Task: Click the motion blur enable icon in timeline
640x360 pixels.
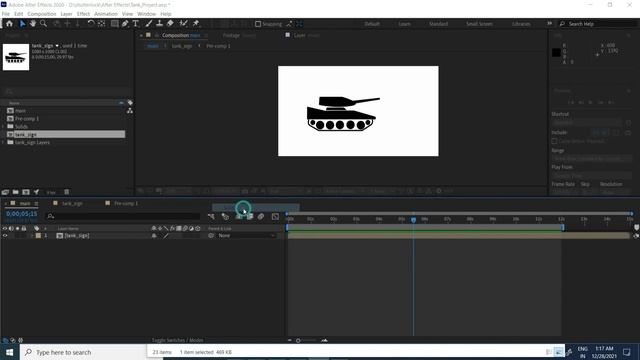Action: pyautogui.click(x=261, y=216)
